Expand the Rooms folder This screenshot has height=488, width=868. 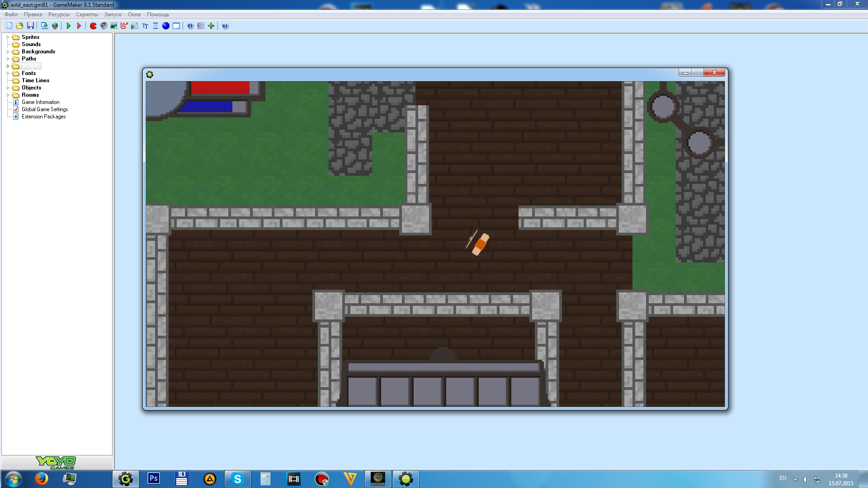(8, 95)
